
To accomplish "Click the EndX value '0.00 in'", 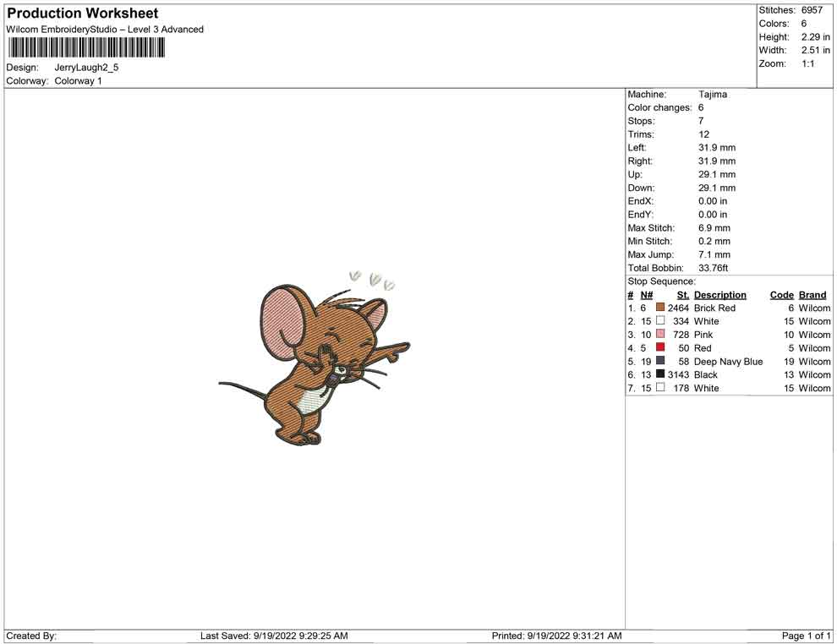I will pyautogui.click(x=713, y=201).
